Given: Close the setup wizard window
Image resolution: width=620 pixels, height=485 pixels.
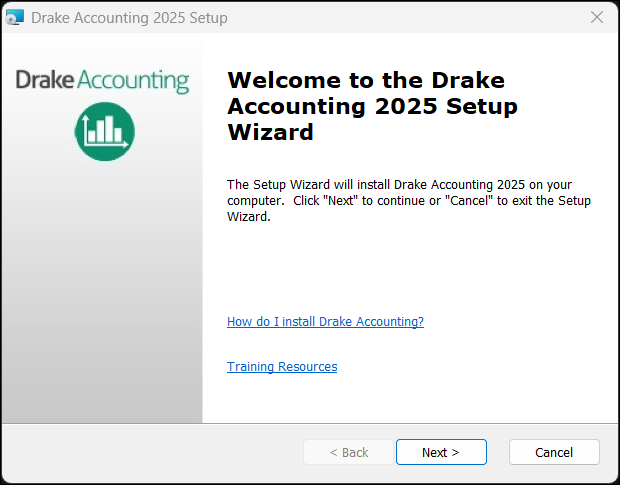Looking at the screenshot, I should [597, 18].
